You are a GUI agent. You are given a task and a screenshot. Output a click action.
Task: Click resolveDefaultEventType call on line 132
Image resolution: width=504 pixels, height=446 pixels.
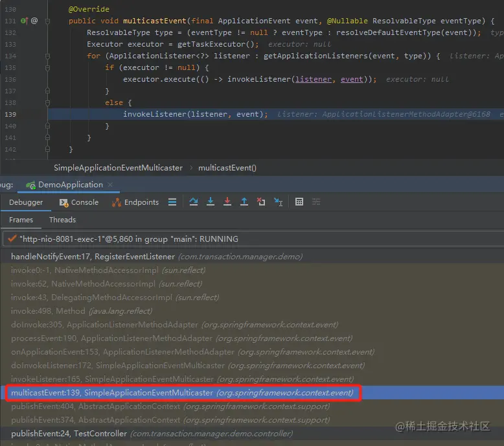click(388, 33)
